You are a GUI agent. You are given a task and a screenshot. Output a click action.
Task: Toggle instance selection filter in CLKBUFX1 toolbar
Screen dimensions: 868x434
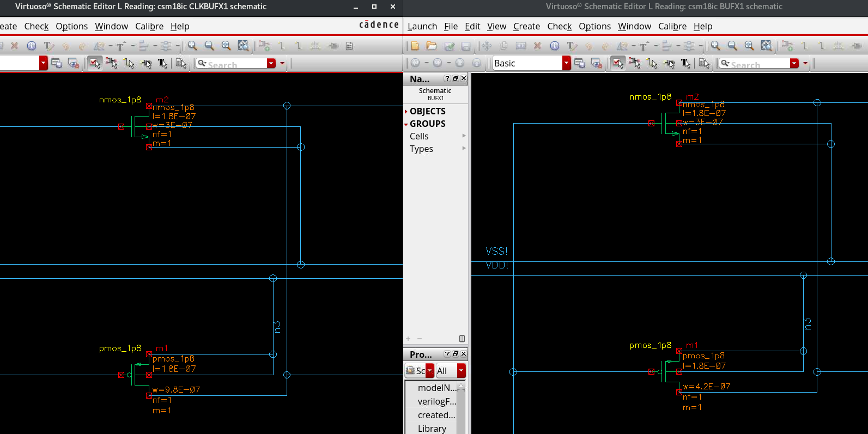[112, 63]
